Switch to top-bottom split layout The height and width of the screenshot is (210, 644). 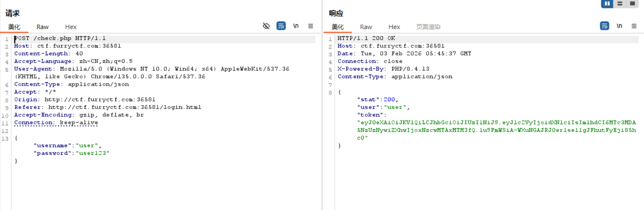point(620,3)
